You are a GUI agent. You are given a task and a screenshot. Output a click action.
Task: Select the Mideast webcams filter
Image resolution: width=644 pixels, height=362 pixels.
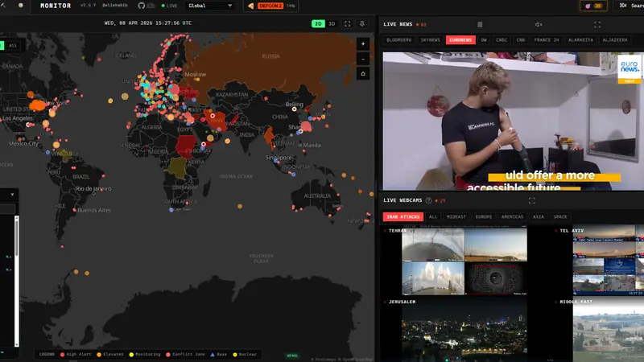(456, 216)
